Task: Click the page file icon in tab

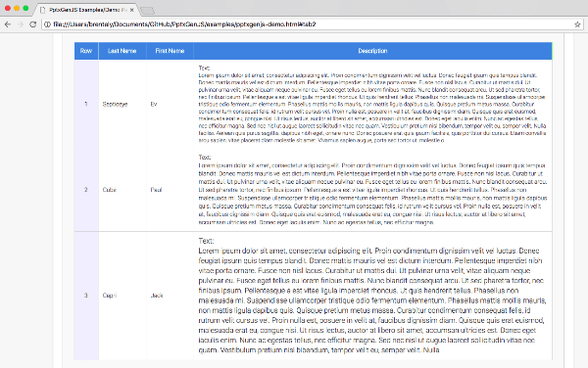Action: point(43,10)
